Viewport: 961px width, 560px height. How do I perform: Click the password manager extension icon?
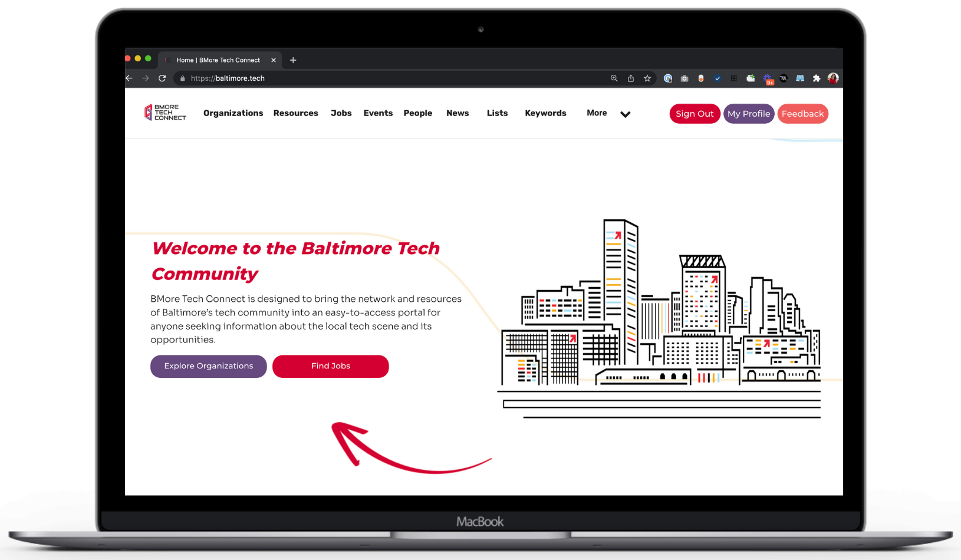click(668, 78)
